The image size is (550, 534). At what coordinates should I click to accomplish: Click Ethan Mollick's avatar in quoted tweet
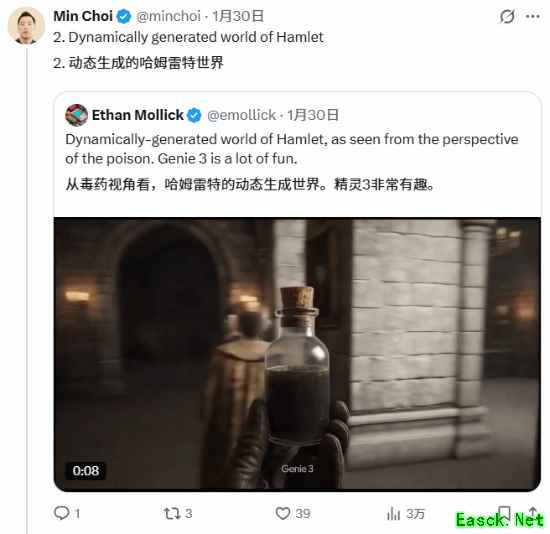coord(76,115)
